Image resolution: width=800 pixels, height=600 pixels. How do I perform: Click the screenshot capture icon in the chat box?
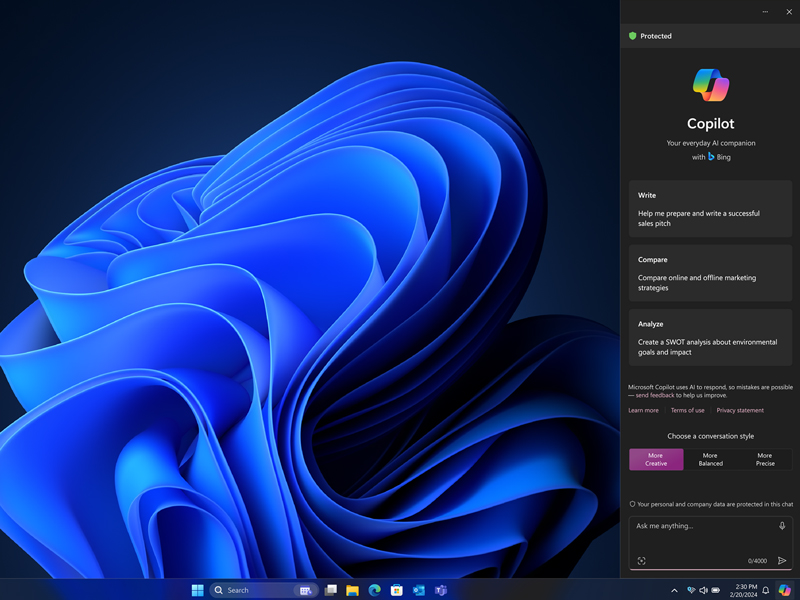pos(642,561)
